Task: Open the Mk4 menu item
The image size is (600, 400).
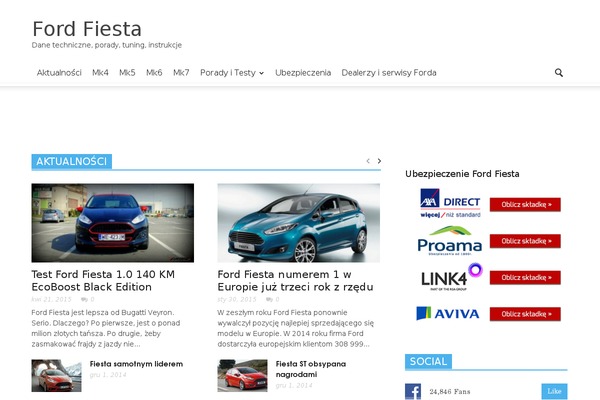Action: (x=100, y=73)
